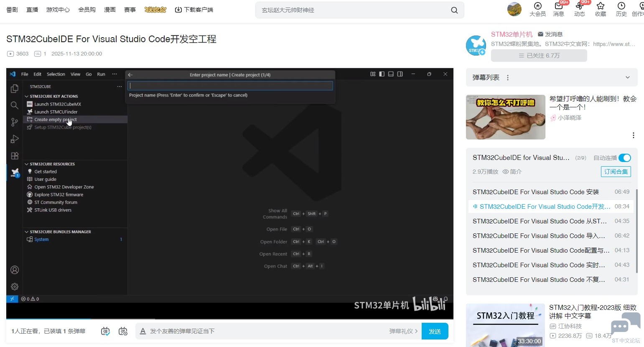This screenshot has height=347, width=644.
Task: Open the Selection menu in VS Code
Action: (x=56, y=74)
